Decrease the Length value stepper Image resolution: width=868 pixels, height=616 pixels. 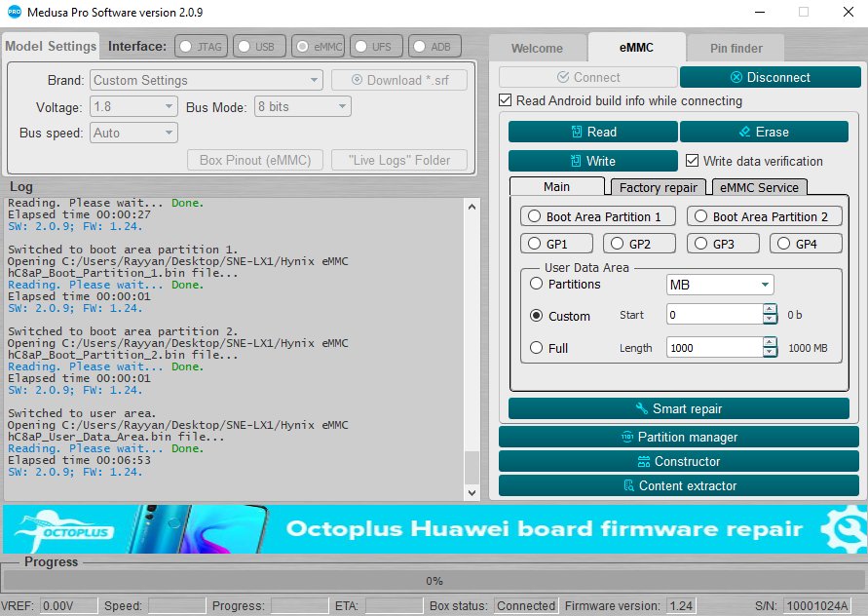pyautogui.click(x=770, y=352)
